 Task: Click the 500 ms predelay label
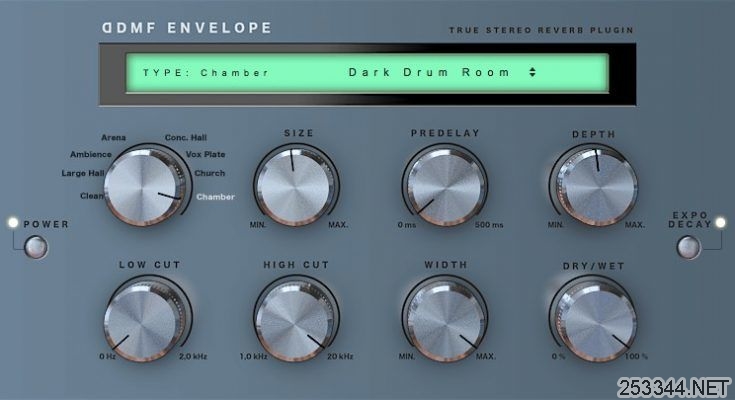(x=489, y=225)
